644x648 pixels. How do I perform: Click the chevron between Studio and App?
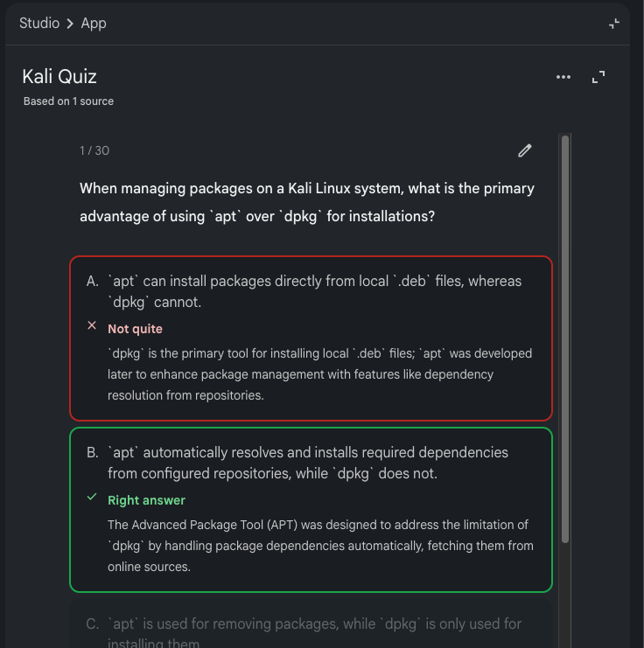(x=70, y=24)
